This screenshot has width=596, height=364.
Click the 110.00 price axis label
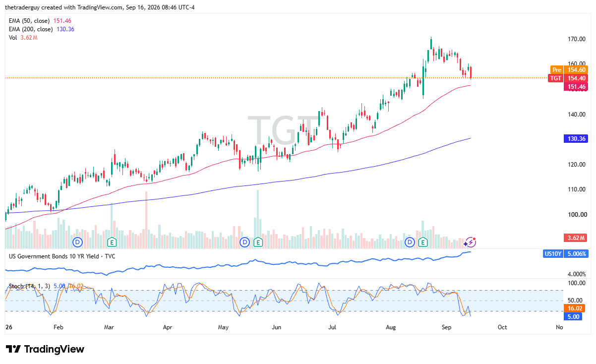[x=577, y=189]
